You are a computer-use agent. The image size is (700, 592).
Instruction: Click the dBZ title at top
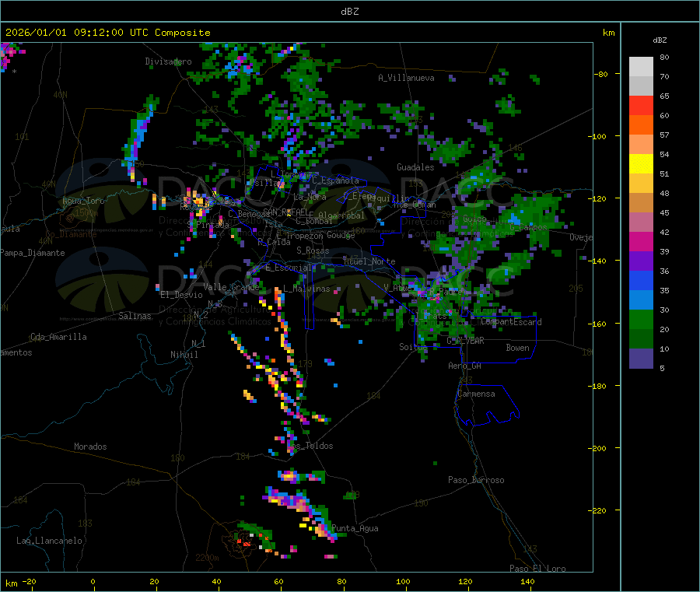coord(349,12)
